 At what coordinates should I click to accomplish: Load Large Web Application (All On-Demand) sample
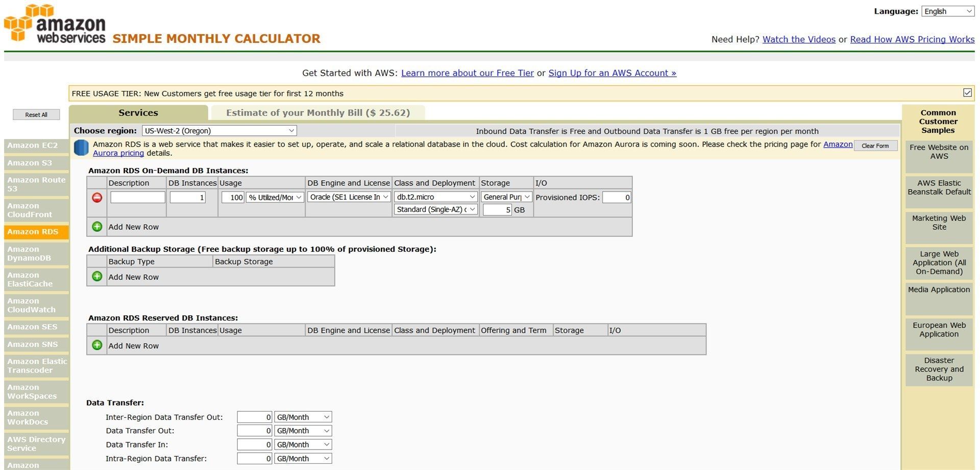(939, 263)
